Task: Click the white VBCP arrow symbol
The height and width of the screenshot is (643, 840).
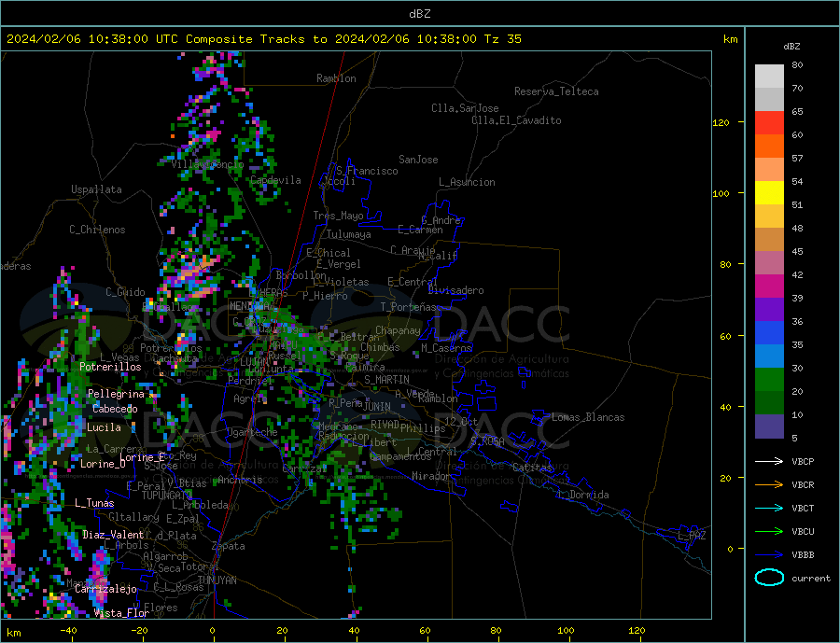Action: [x=769, y=461]
